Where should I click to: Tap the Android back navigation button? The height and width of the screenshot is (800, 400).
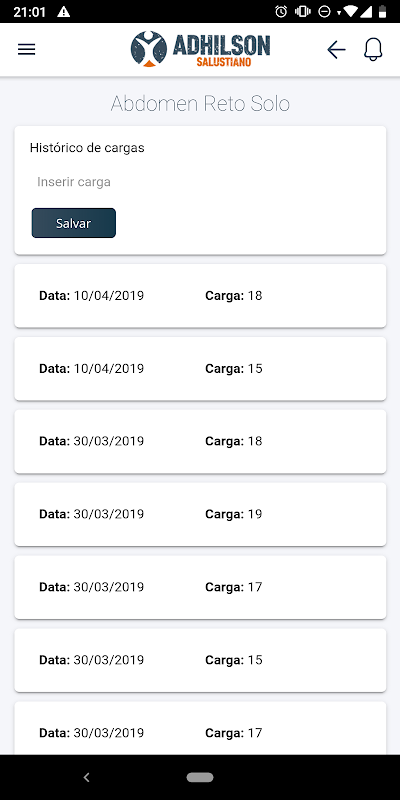[x=87, y=777]
